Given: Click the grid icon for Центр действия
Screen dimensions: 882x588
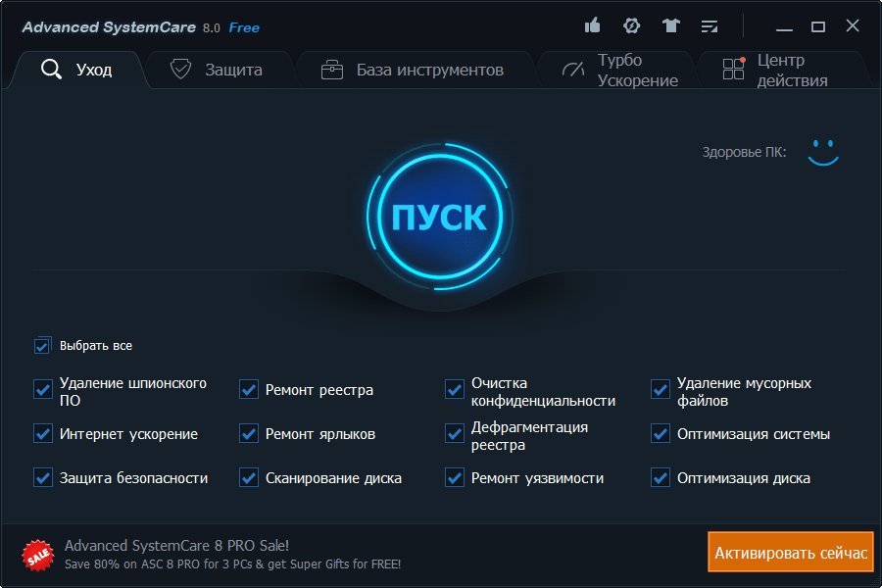Looking at the screenshot, I should 733,69.
